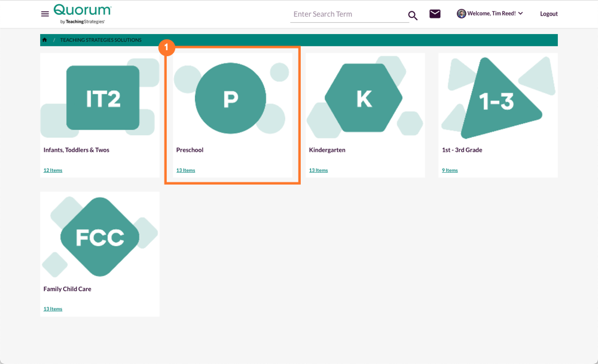Screen dimensions: 598x364
Task: Click the home icon in the breadcrumb
Action: point(44,39)
